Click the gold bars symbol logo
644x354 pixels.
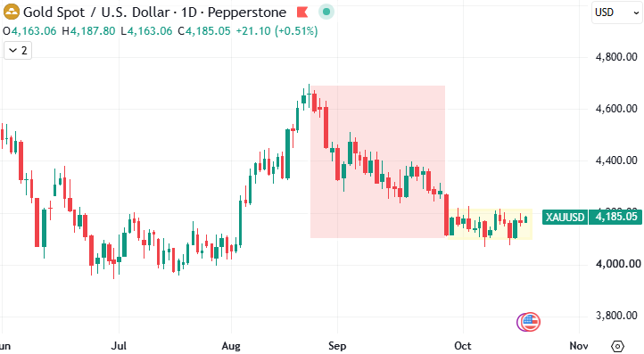coord(11,12)
